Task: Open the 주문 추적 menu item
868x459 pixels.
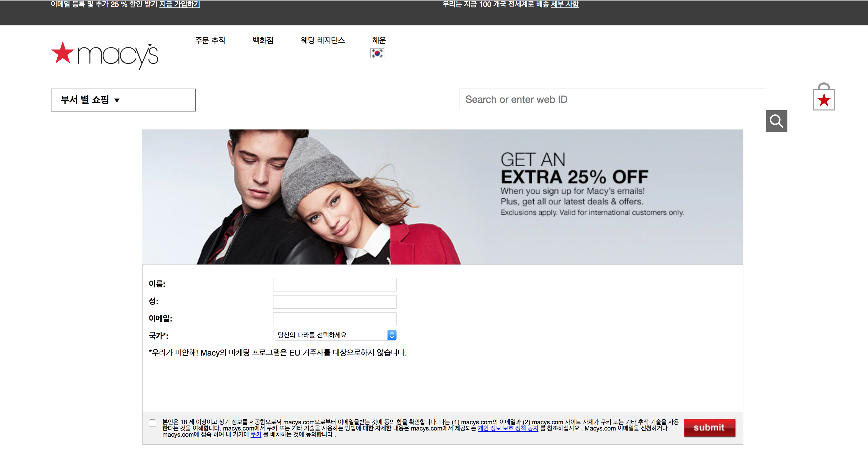Action: click(x=210, y=40)
